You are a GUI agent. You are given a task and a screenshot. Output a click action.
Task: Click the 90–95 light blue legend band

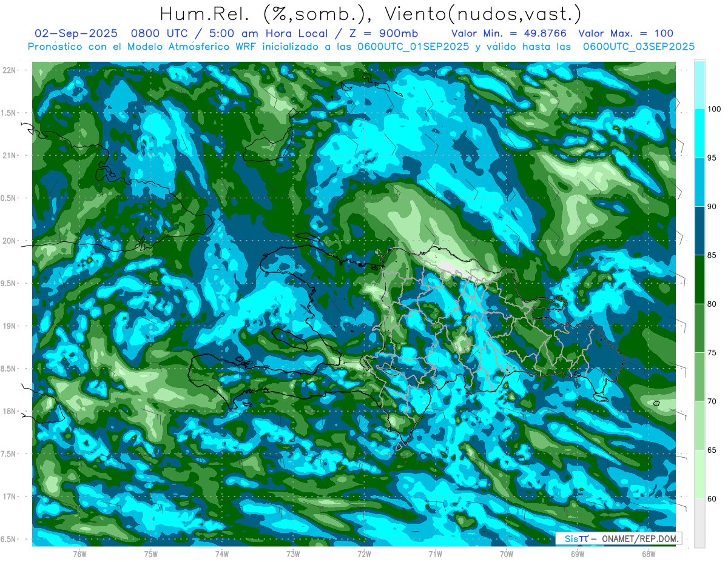point(699,182)
